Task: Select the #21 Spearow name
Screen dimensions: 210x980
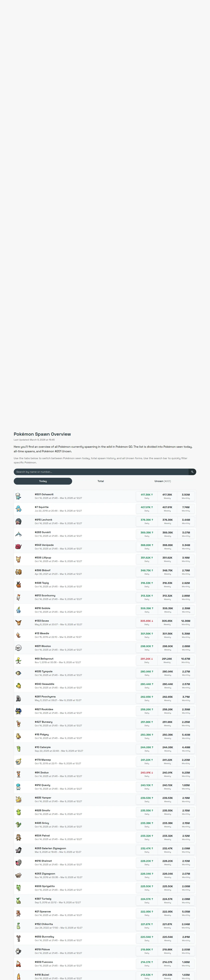Action: click(43, 912)
